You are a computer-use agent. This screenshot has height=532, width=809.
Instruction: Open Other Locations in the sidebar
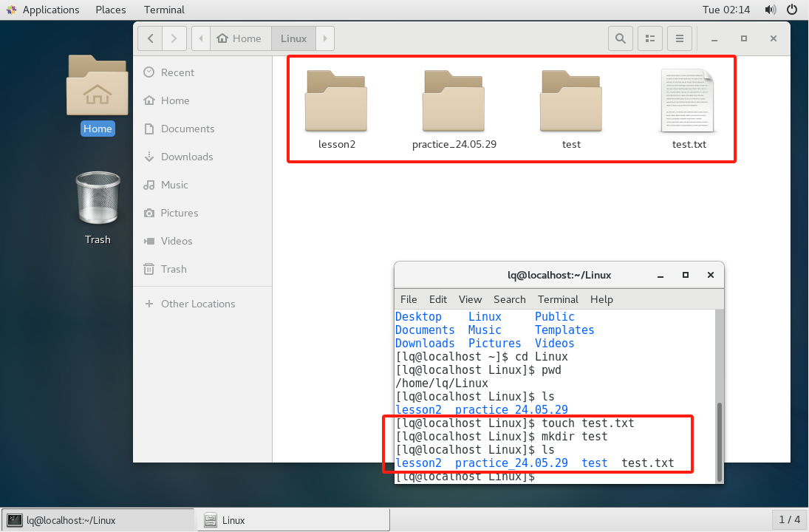202,304
